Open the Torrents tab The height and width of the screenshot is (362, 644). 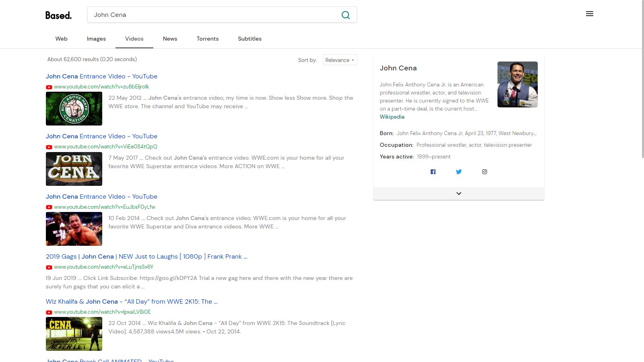208,39
